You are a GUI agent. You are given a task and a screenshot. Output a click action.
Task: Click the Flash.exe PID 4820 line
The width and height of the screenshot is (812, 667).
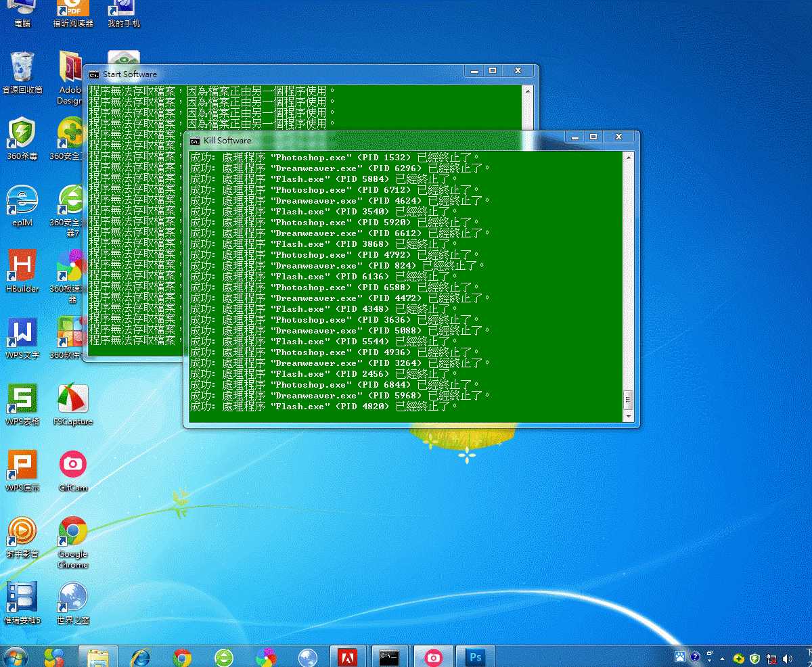[x=323, y=407]
